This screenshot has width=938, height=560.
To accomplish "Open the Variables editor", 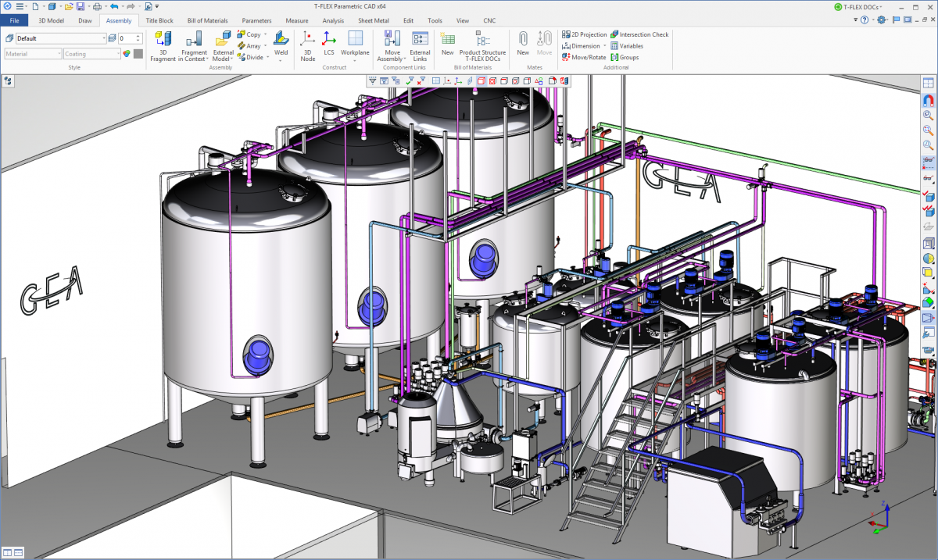I will pyautogui.click(x=627, y=46).
